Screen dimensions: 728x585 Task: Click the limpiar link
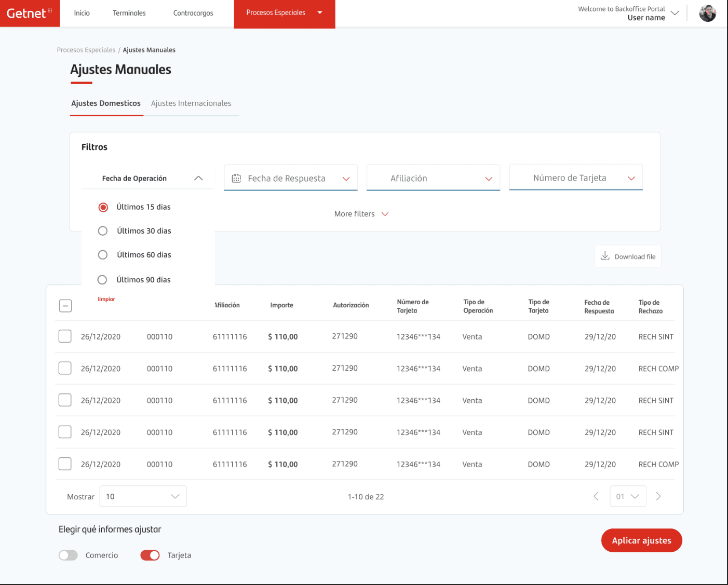(x=106, y=299)
